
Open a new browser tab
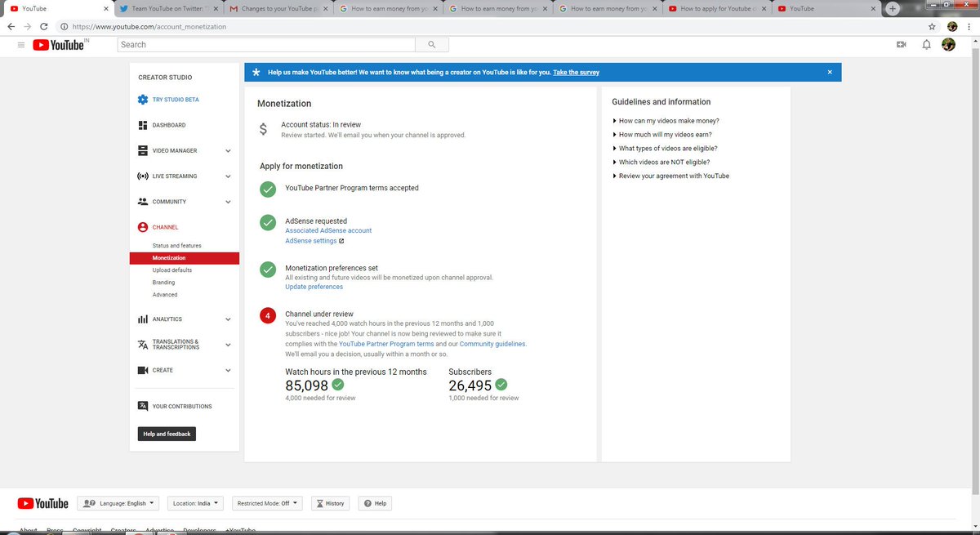(893, 8)
